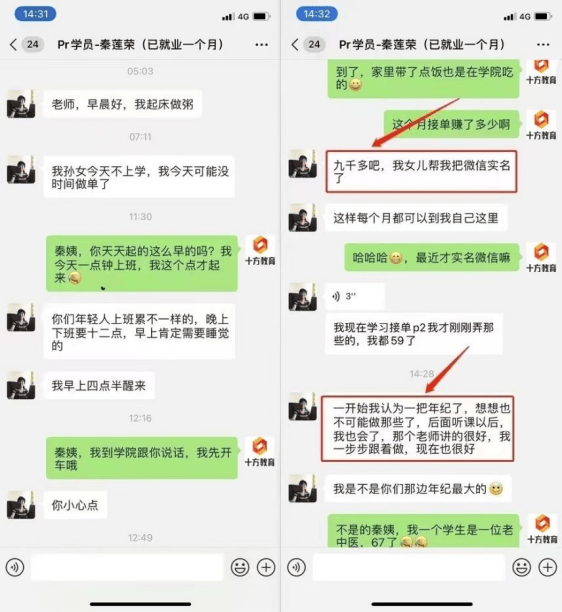Tap the green bubble 这个月接单赚了多少啊
562x612 pixels.
coord(451,125)
